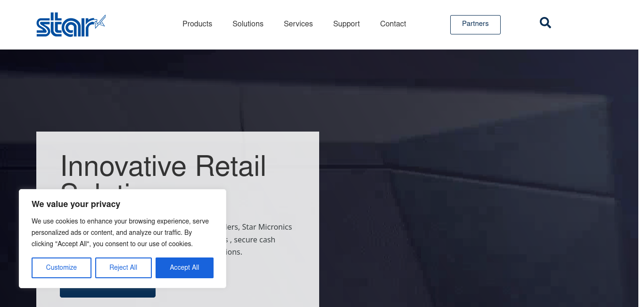Open the Services menu
The image size is (644, 307).
[x=298, y=24]
